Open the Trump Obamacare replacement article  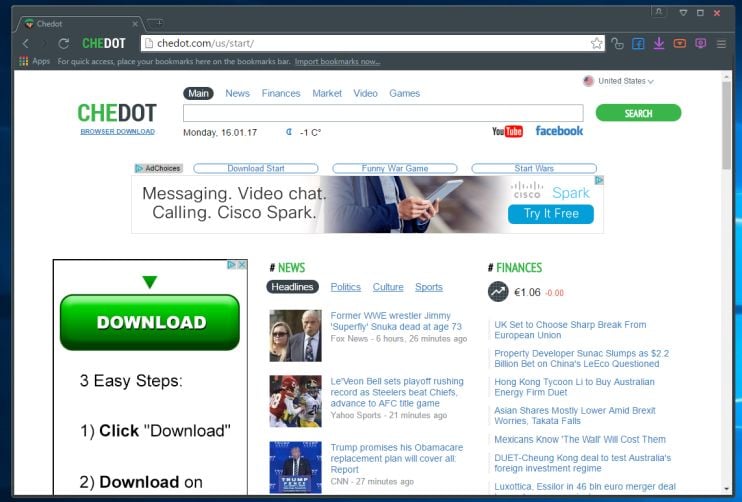[397, 458]
